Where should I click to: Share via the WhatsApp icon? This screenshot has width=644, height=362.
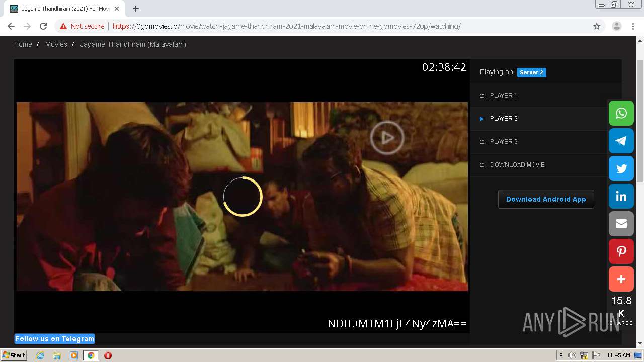pos(621,113)
